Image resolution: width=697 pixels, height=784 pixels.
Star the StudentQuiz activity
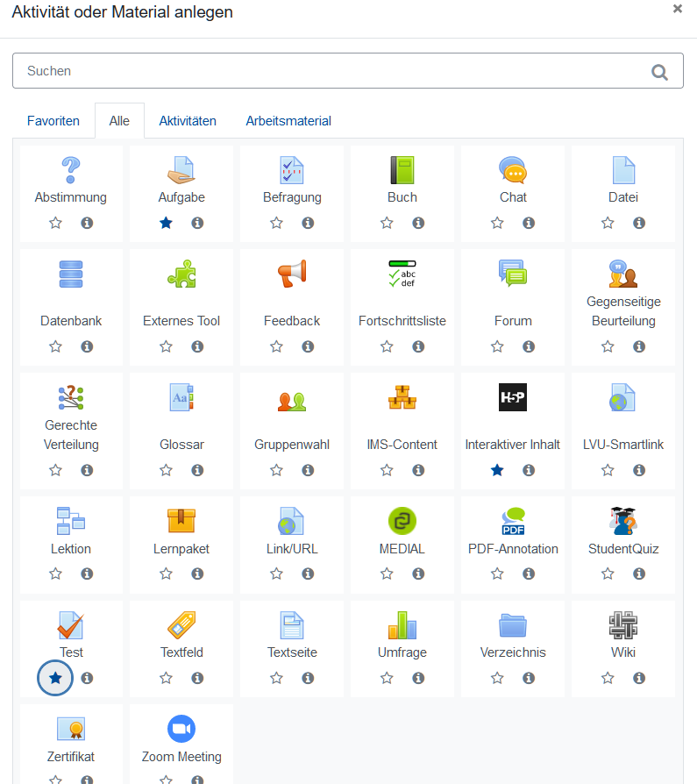point(608,574)
